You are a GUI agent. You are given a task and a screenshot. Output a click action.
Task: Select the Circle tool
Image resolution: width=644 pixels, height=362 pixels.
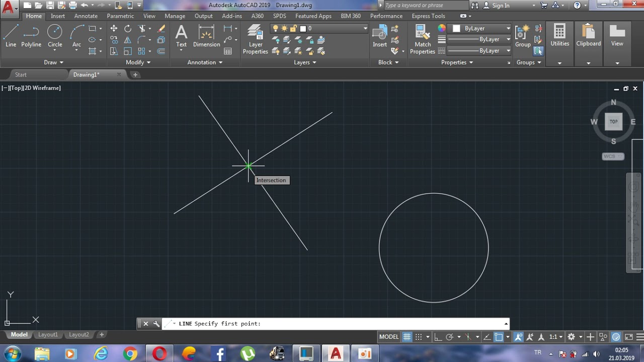[55, 36]
